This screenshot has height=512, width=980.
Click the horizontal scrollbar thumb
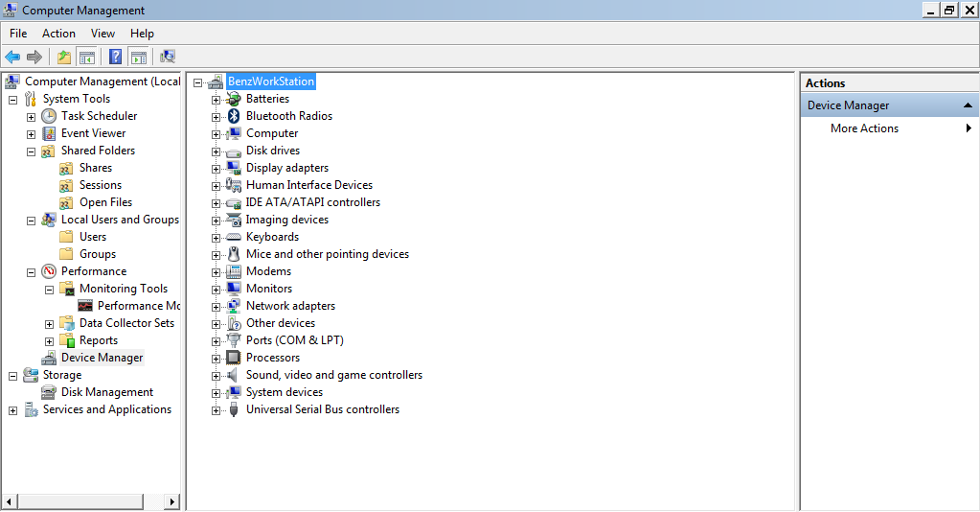click(80, 501)
